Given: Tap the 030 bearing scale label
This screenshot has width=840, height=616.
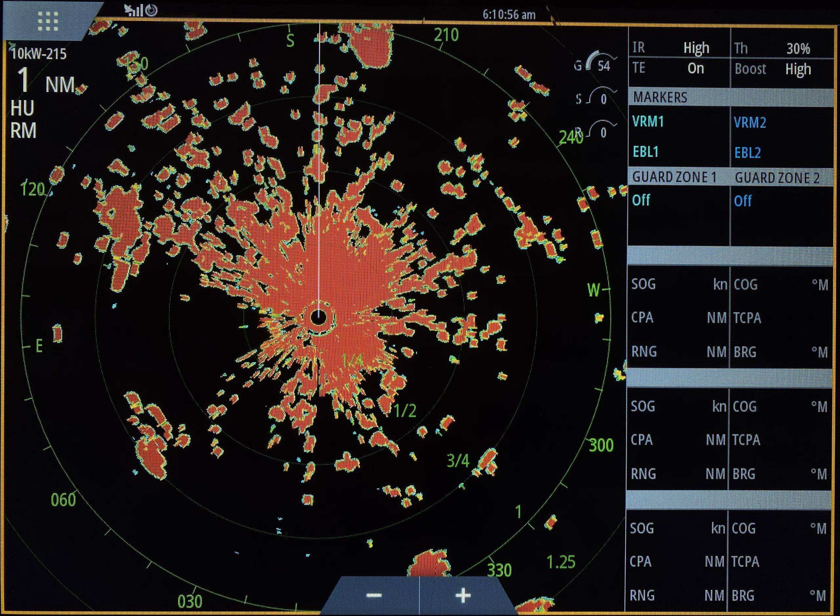Looking at the screenshot, I should [x=190, y=602].
